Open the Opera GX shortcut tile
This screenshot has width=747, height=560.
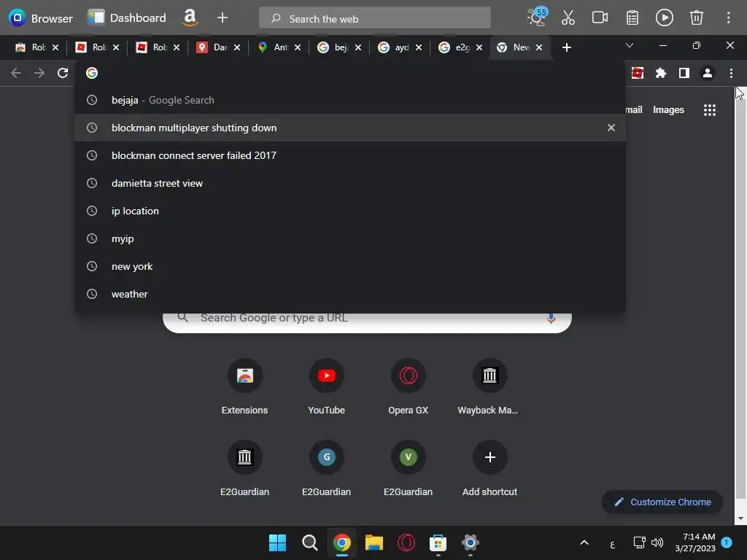[409, 388]
